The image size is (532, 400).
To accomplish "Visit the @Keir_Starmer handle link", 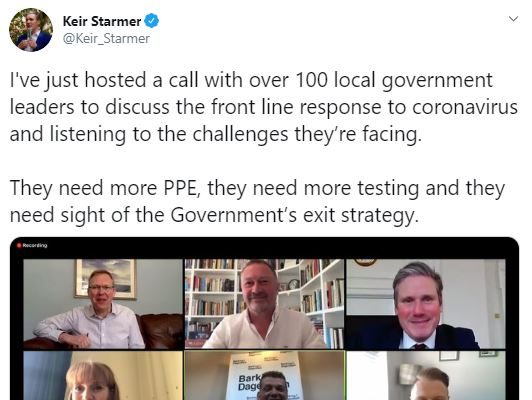I will 106,39.
